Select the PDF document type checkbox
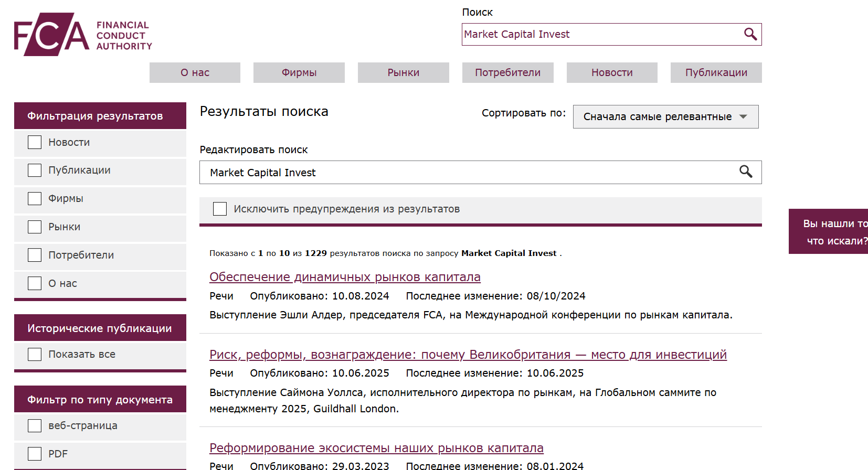868x470 pixels. [x=35, y=454]
